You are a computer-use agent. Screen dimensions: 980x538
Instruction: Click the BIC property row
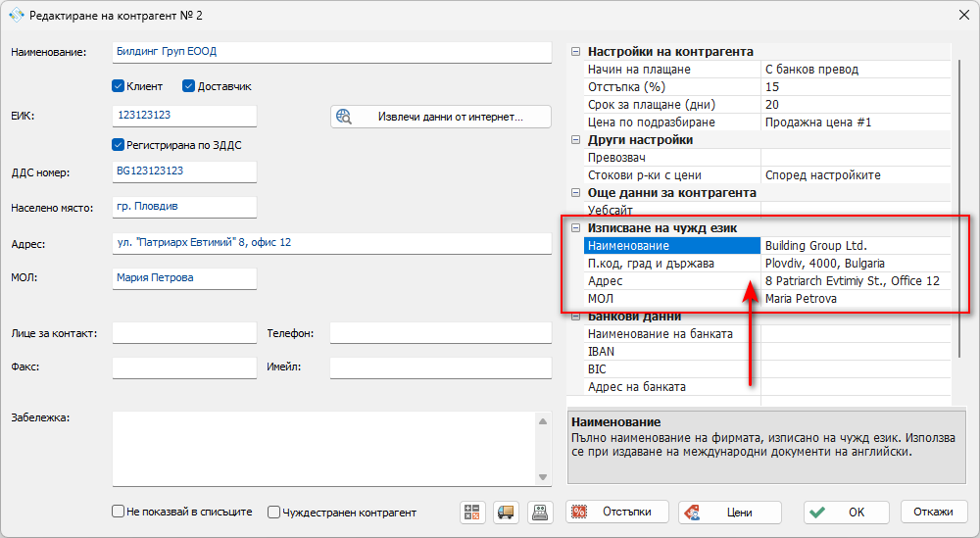pos(767,369)
